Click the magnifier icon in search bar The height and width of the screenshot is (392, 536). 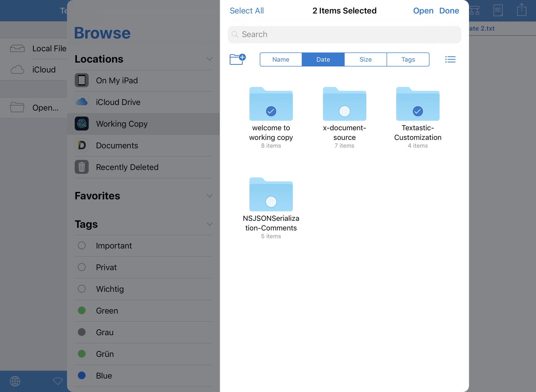coord(235,34)
